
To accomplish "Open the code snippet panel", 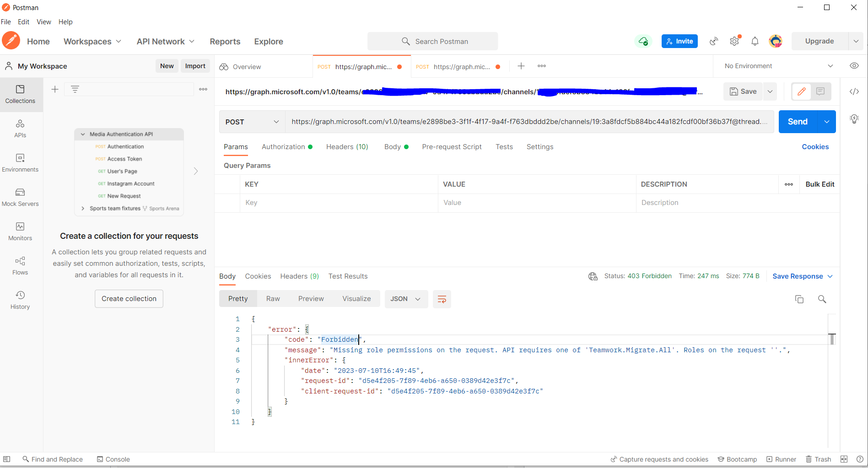I will coord(854,91).
